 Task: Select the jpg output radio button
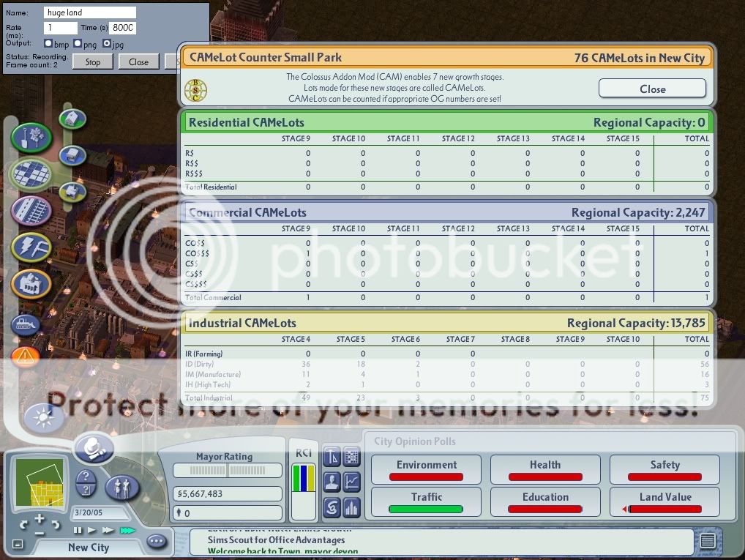click(108, 44)
